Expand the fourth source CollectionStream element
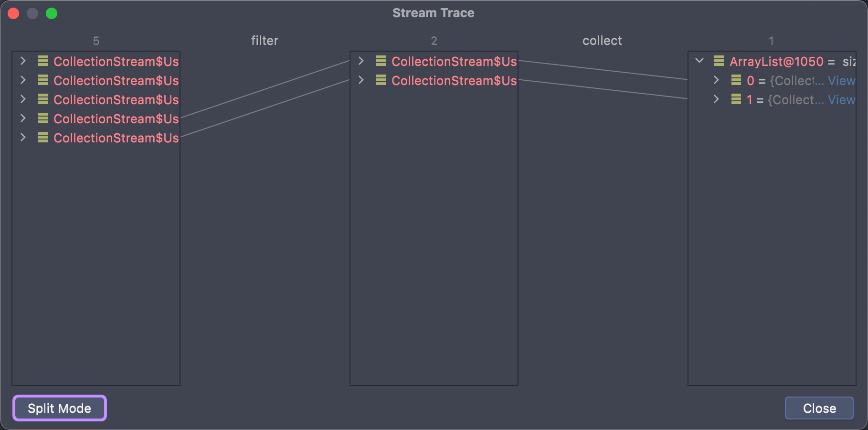 [23, 118]
